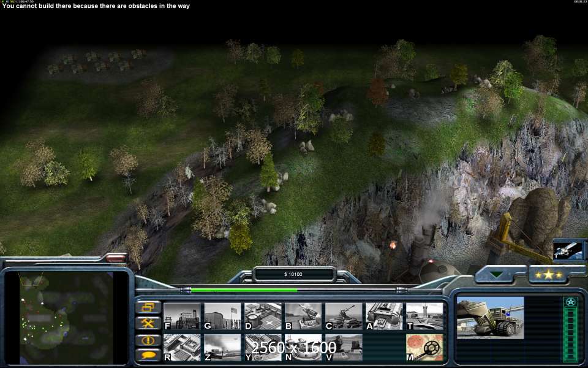Viewport: 588px width, 368px height.
Task: Select the Patriot Missile build icon (B)
Action: (303, 316)
